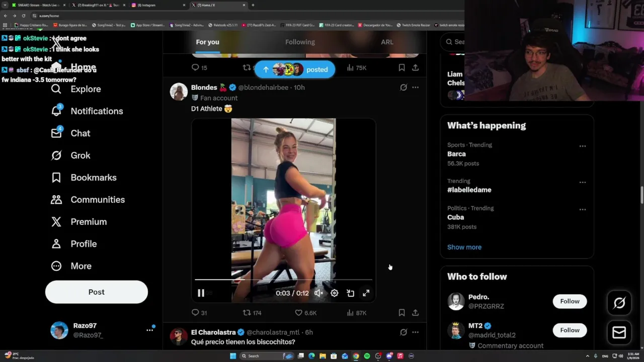View 75K analytics on top post
Viewport: 644px width, 362px height.
pyautogui.click(x=357, y=67)
